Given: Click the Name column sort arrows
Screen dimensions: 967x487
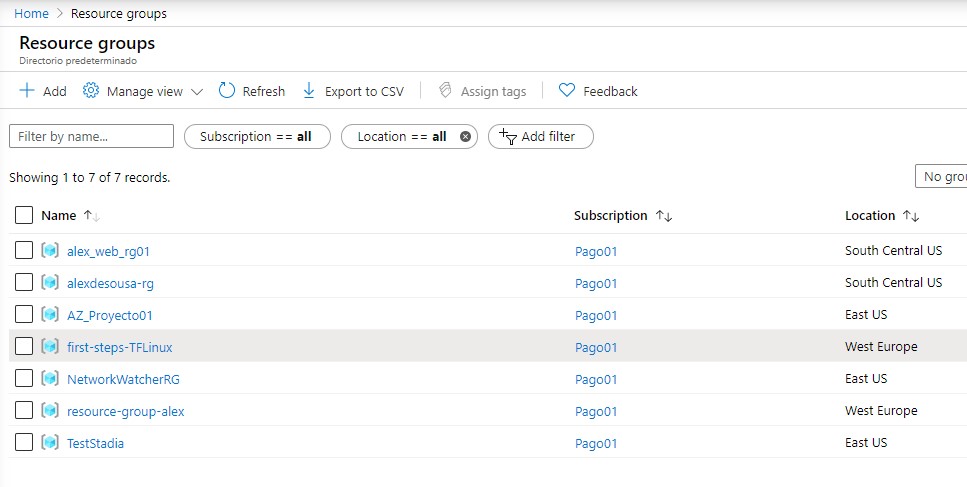Looking at the screenshot, I should click(x=92, y=216).
